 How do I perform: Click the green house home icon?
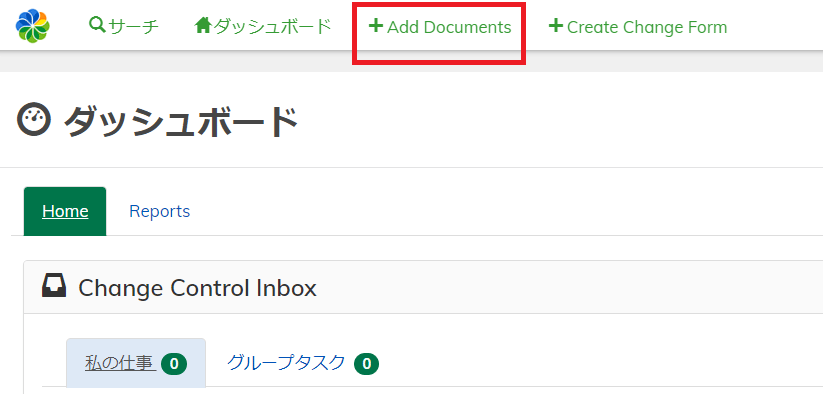coord(203,25)
